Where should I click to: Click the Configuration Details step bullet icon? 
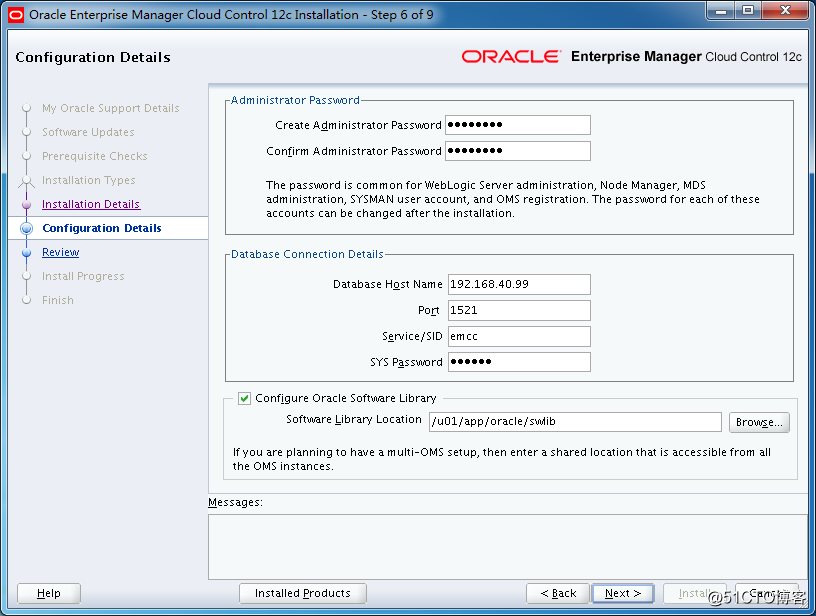[27, 229]
